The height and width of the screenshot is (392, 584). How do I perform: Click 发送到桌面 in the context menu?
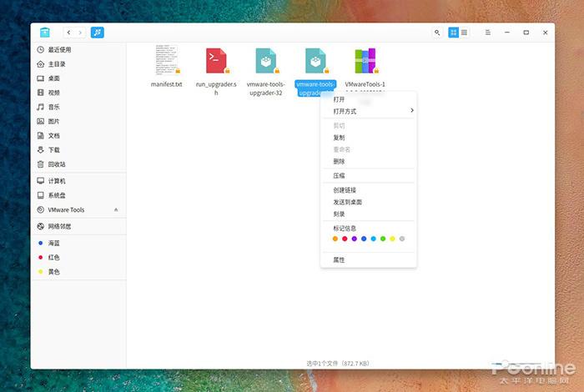click(347, 202)
